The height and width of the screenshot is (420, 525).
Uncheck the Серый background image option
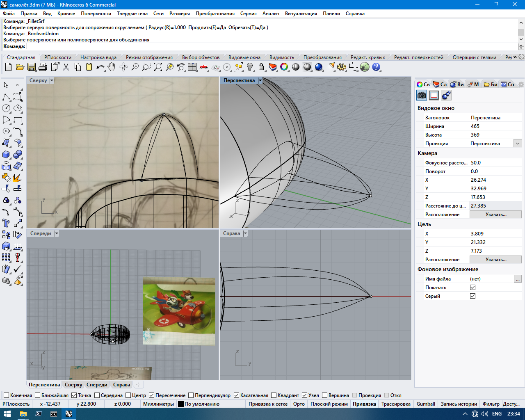(x=472, y=296)
